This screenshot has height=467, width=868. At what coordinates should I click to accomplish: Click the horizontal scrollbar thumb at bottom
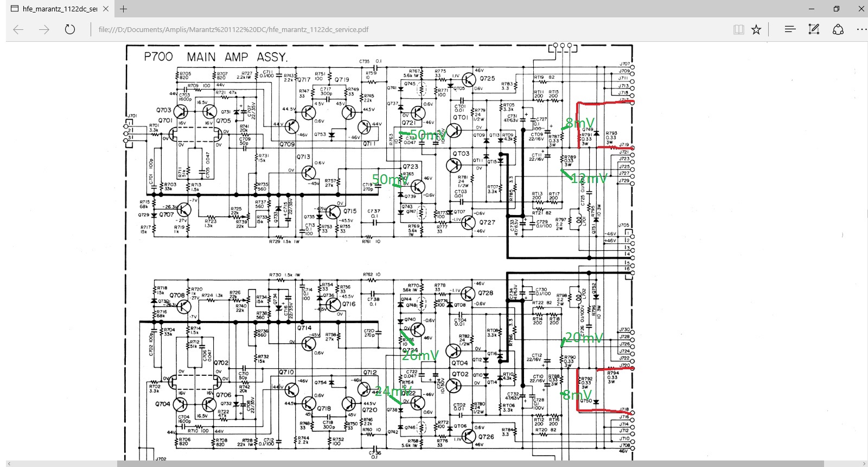[470, 463]
